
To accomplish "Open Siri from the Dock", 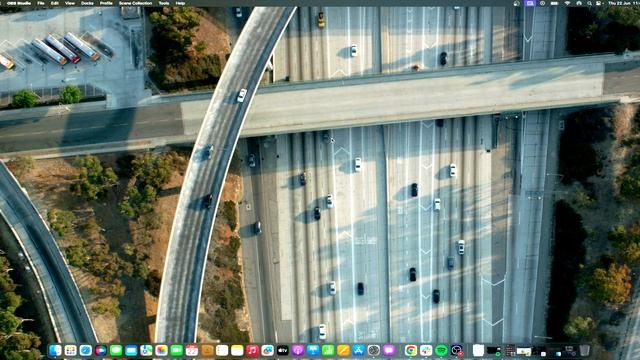I will pyautogui.click(x=101, y=350).
